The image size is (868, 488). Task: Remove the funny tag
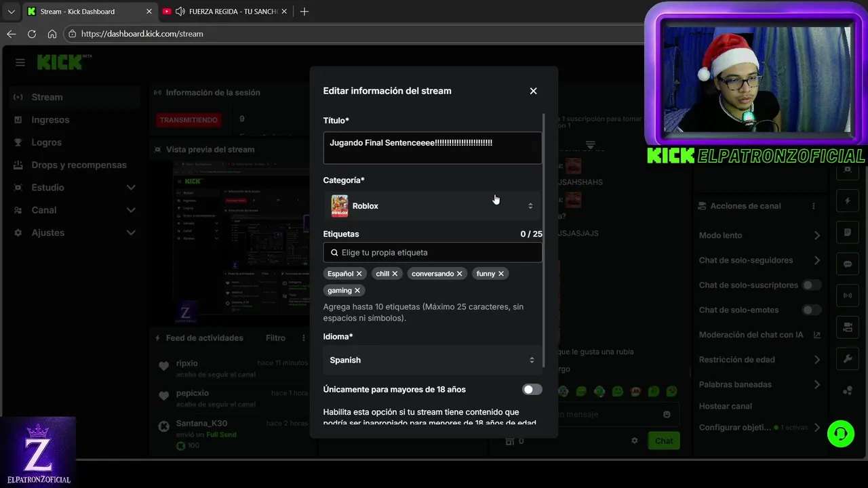pyautogui.click(x=501, y=274)
